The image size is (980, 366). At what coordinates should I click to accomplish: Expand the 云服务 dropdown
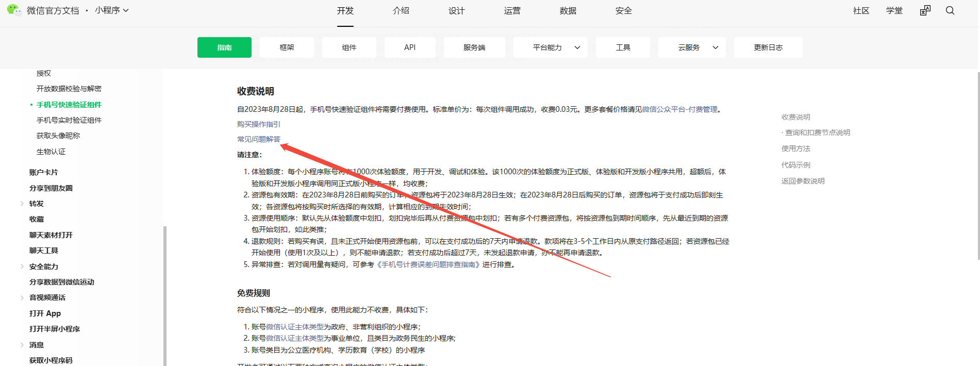(x=692, y=47)
